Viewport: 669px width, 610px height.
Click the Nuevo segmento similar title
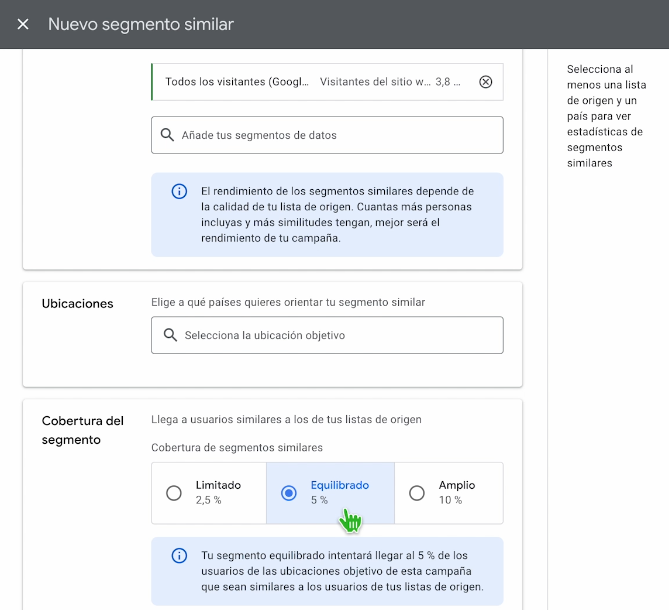tap(141, 24)
